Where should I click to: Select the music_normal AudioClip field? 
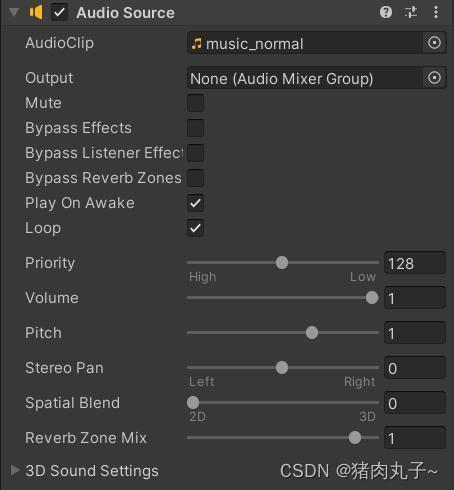305,43
